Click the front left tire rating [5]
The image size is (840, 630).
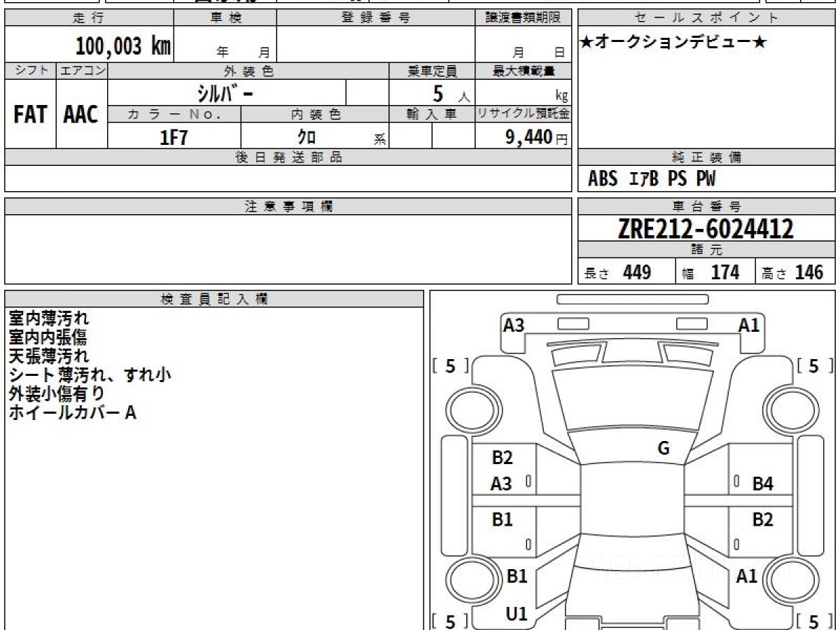pos(450,365)
